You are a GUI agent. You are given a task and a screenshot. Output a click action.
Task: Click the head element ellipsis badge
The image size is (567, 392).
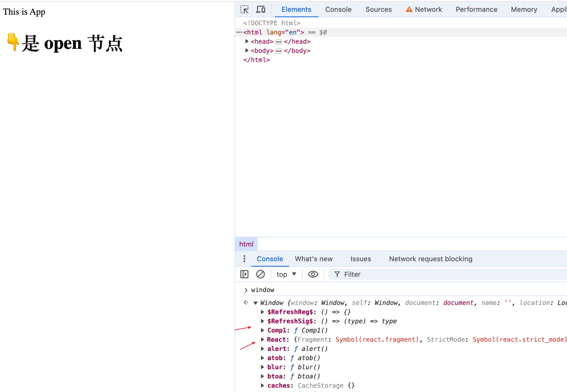click(279, 42)
